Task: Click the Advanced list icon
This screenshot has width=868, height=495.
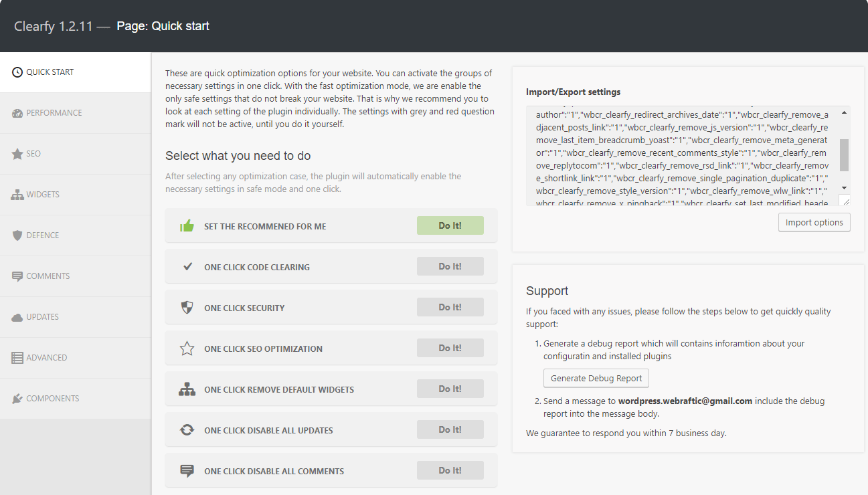Action: pyautogui.click(x=17, y=358)
